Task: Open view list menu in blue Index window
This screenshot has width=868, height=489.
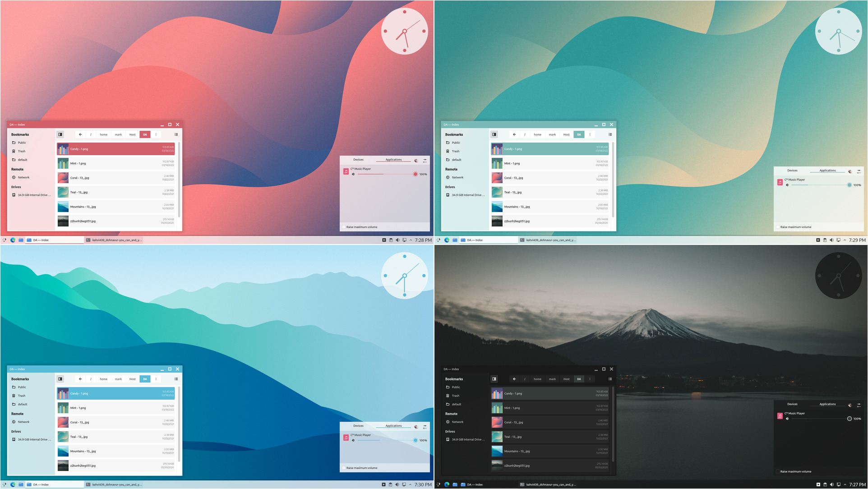Action: tap(176, 379)
